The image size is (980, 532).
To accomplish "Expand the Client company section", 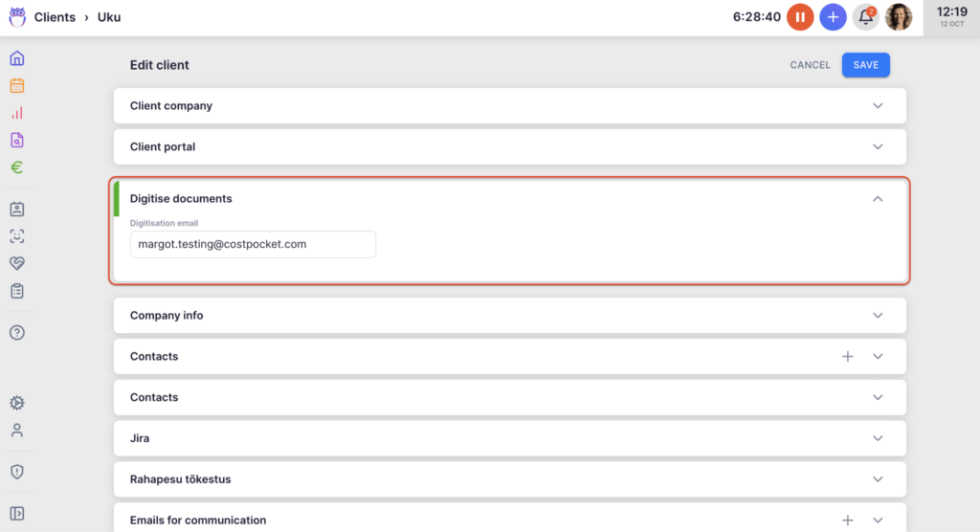I will point(878,106).
